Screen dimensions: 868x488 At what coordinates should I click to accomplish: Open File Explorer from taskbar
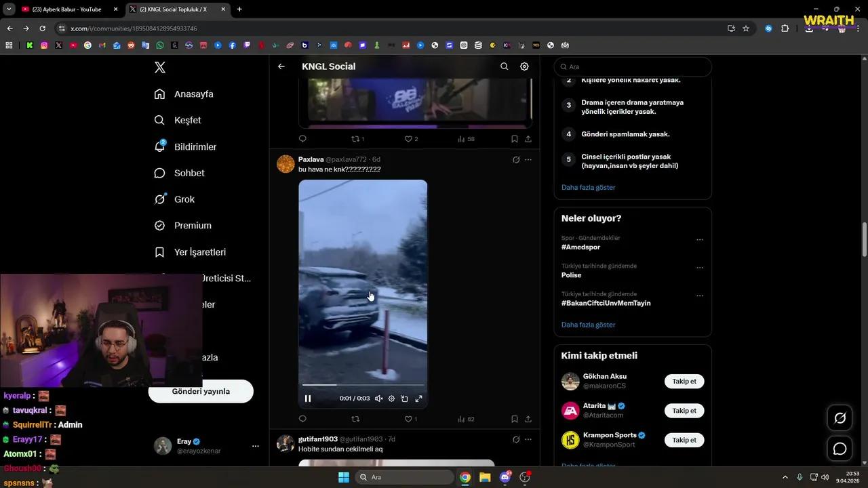[x=485, y=477]
